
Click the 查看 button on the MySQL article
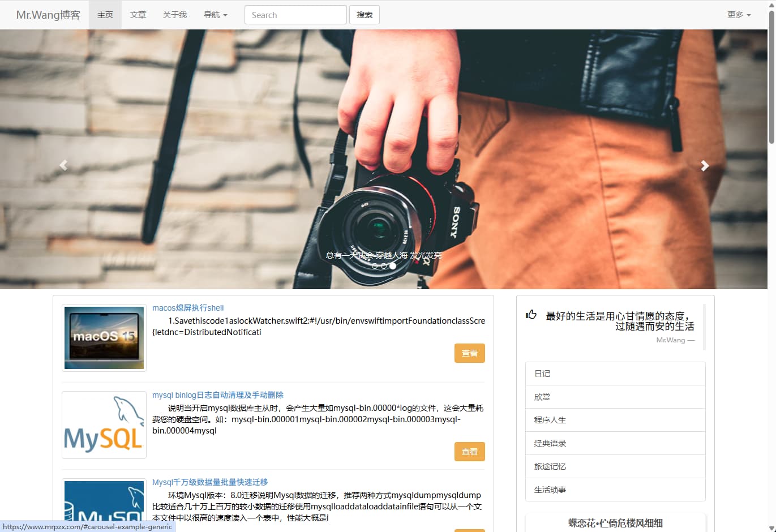click(x=469, y=451)
